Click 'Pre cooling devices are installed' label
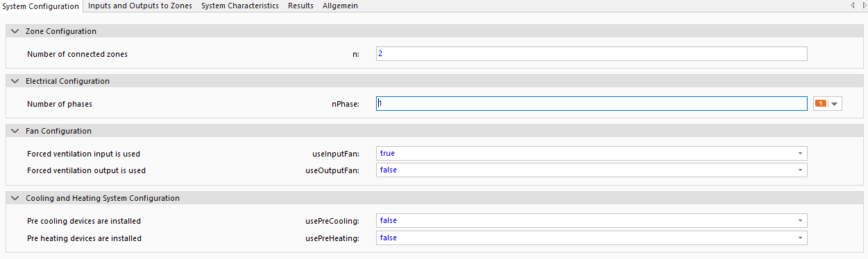The height and width of the screenshot is (259, 868). tap(84, 221)
